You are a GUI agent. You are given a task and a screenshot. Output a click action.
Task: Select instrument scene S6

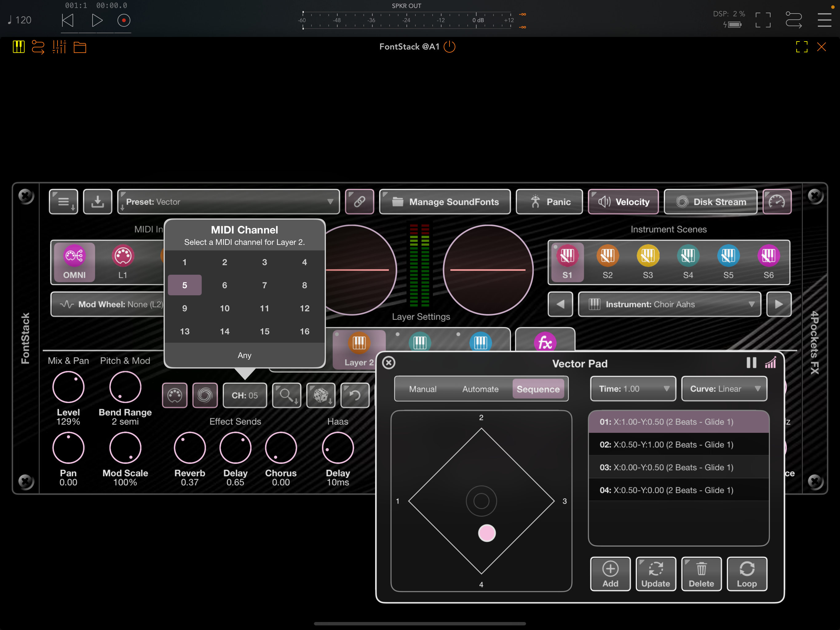(769, 262)
